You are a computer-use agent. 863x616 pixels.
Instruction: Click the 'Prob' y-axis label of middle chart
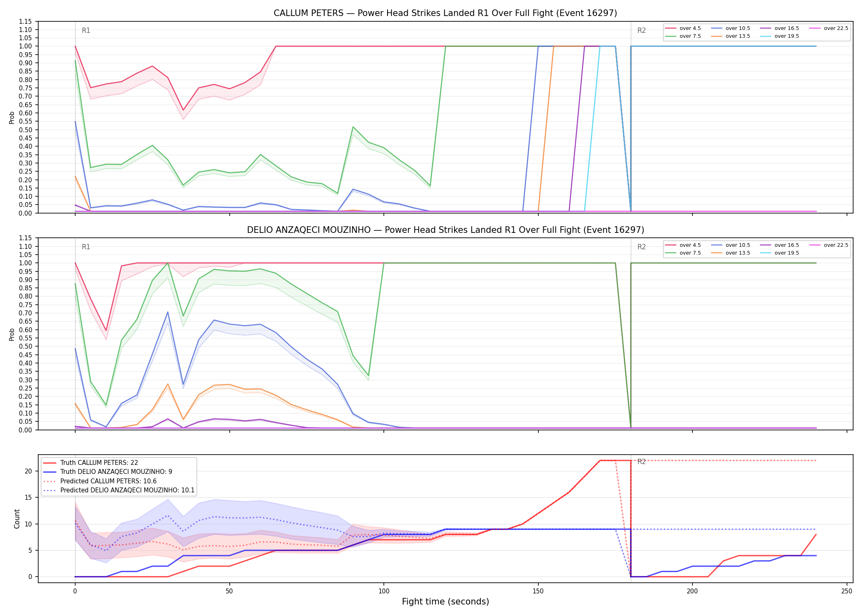point(12,335)
